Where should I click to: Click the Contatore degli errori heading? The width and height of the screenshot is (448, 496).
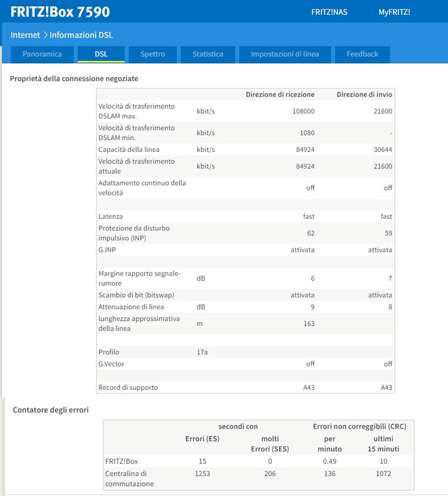(x=51, y=410)
